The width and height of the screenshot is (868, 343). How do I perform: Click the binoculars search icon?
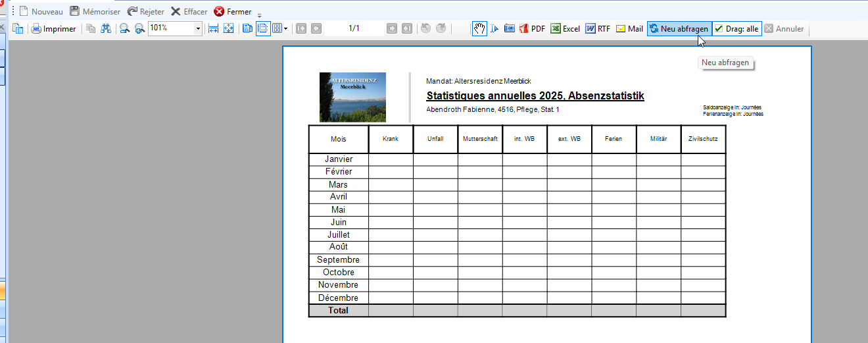click(106, 29)
